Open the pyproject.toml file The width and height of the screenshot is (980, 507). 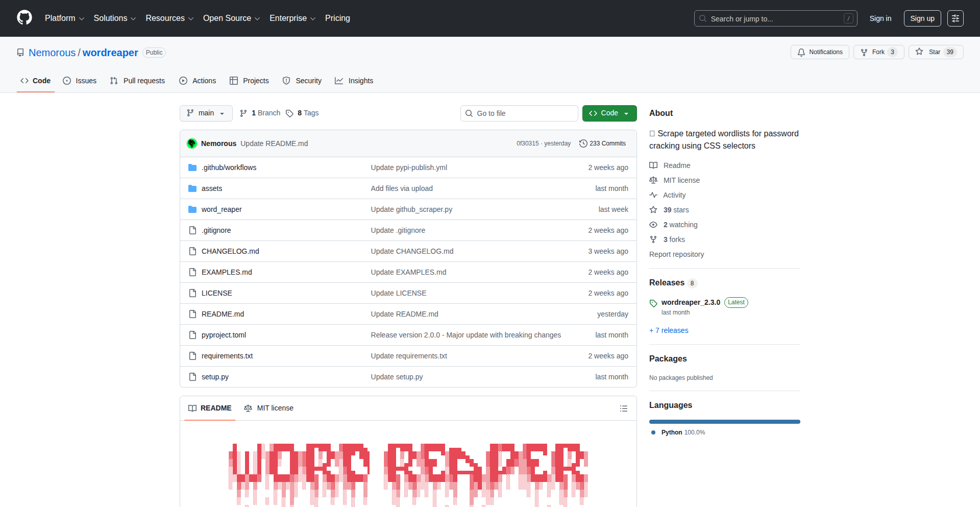[224, 335]
